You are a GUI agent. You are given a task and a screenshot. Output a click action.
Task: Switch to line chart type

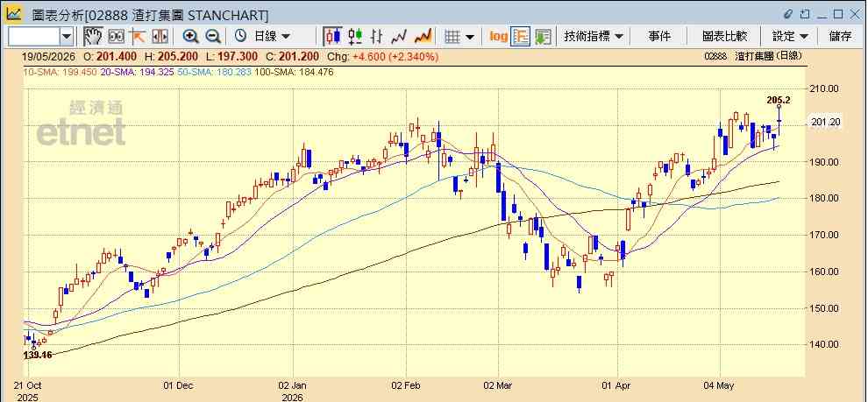[x=399, y=37]
